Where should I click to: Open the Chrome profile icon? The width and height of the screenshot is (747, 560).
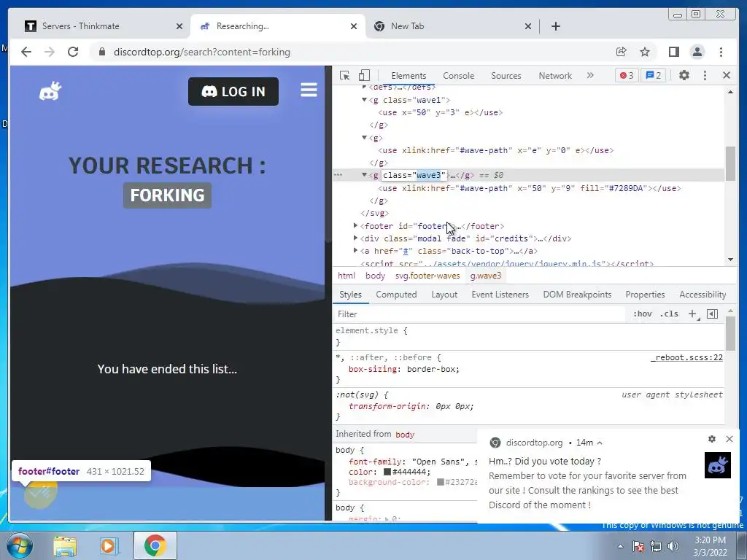pyautogui.click(x=697, y=52)
